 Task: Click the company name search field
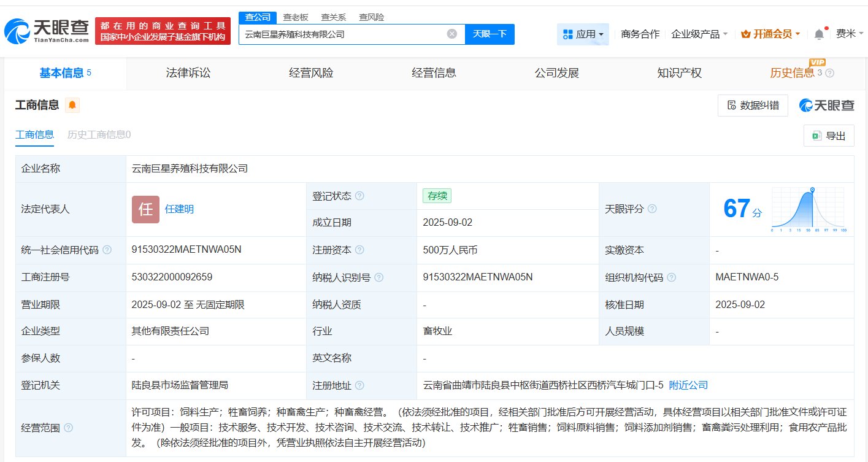click(x=344, y=34)
